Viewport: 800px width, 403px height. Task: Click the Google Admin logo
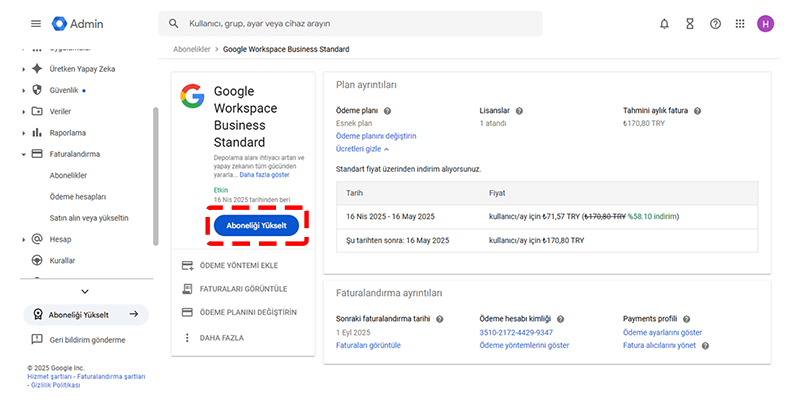(x=78, y=23)
